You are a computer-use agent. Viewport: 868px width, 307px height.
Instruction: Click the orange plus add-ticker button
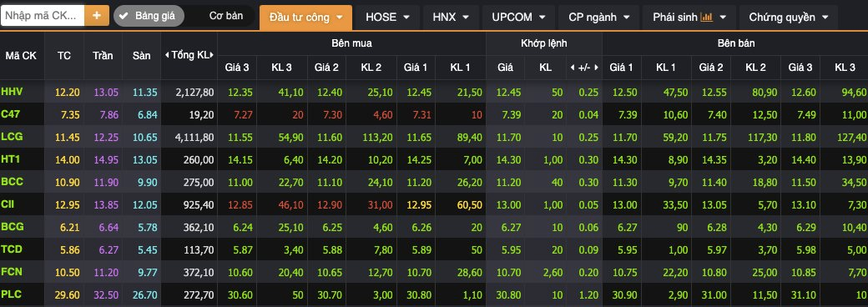coord(97,16)
